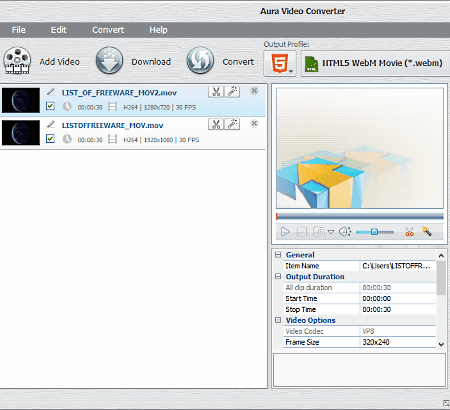The height and width of the screenshot is (410, 450).
Task: Click scissors trim icon for LIST_OF_FREEWARE_MOV2.mov
Action: tap(216, 92)
